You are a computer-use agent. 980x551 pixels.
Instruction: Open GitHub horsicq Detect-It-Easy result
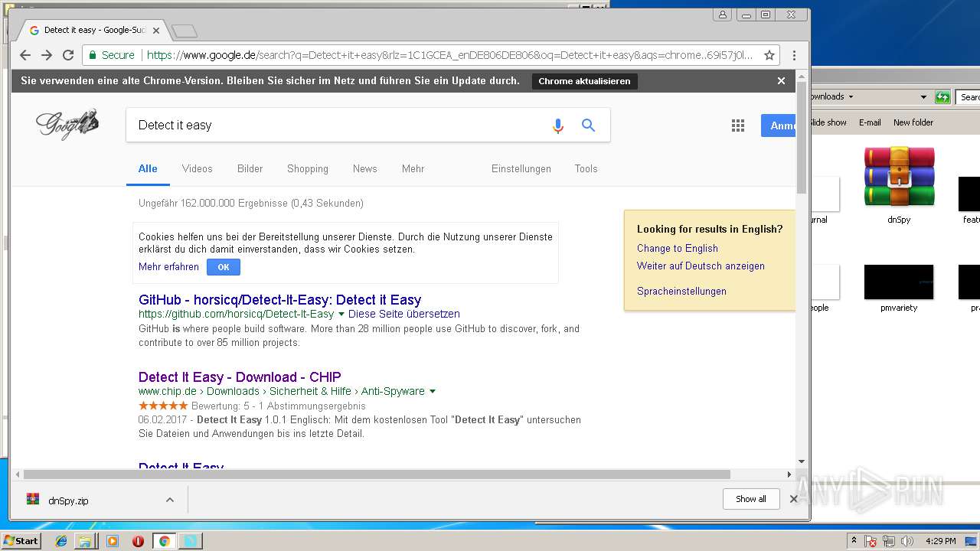tap(280, 300)
